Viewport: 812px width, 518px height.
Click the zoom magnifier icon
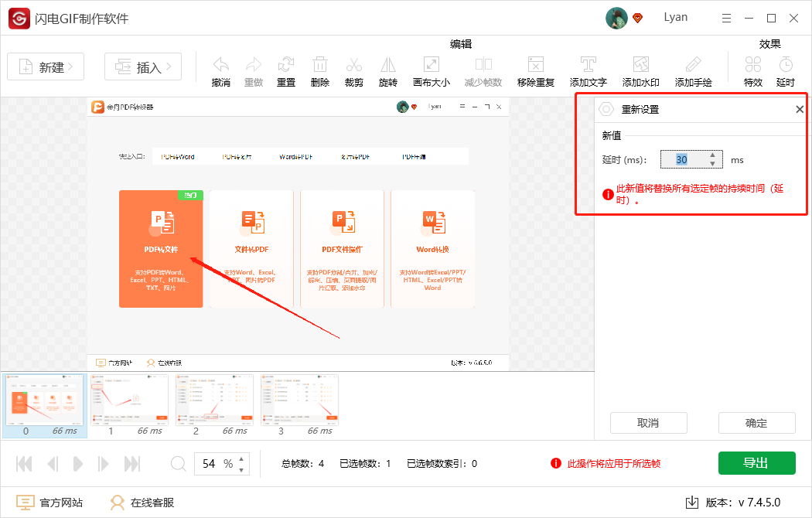click(x=178, y=464)
